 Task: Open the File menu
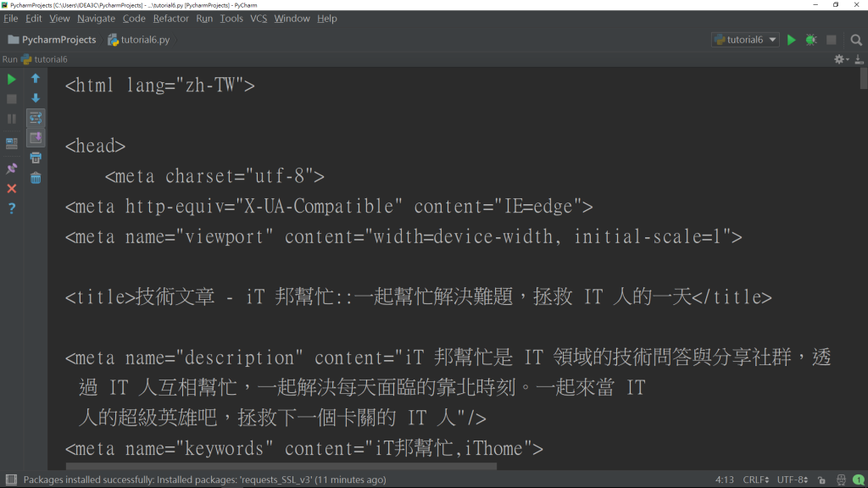pos(10,19)
